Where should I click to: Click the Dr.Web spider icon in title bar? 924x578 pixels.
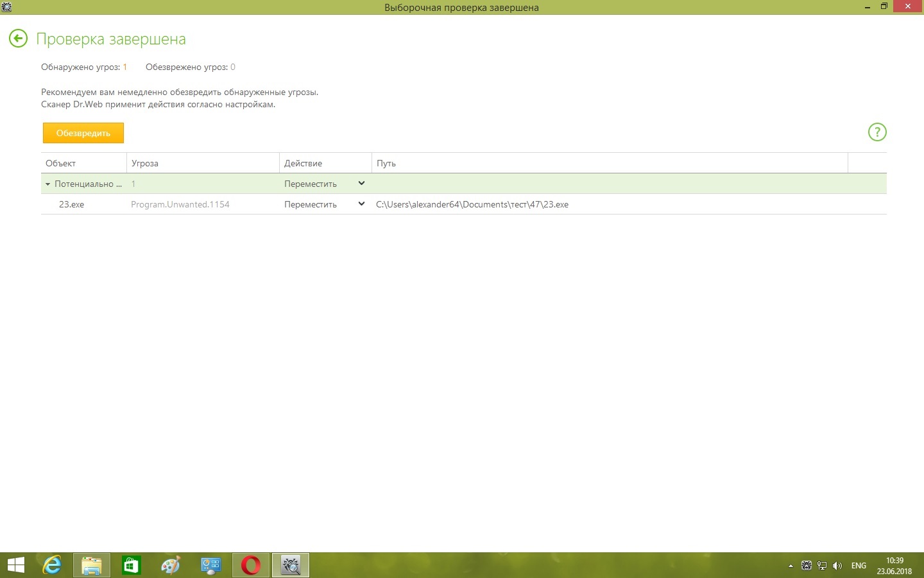tap(6, 7)
